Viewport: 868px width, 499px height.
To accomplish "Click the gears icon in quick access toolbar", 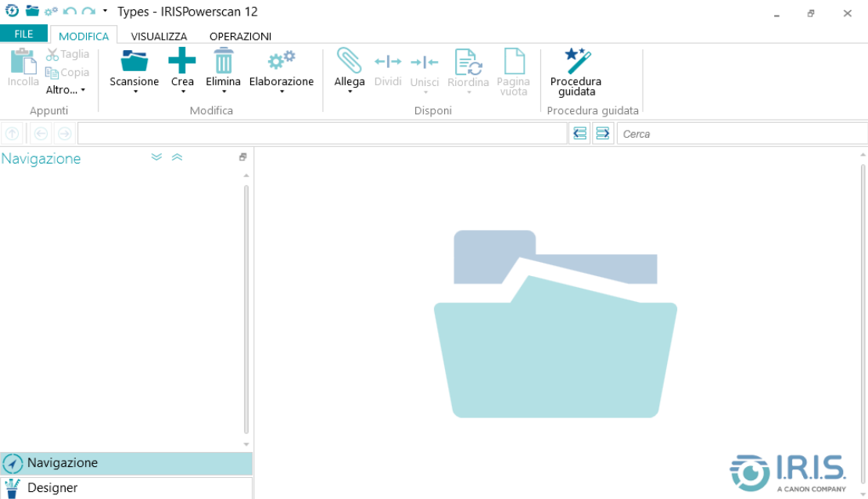I will click(x=51, y=11).
